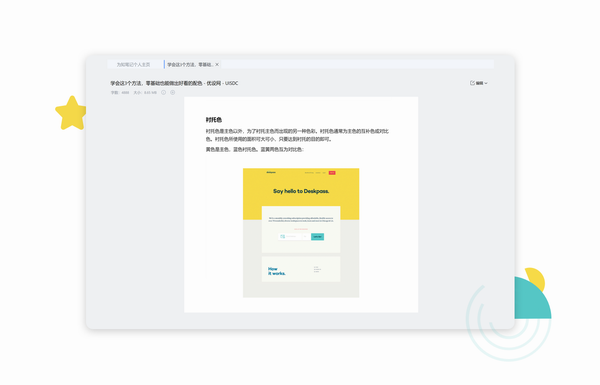Click the 衬托色 heading in the note
Image resolution: width=600 pixels, height=385 pixels.
coord(214,120)
